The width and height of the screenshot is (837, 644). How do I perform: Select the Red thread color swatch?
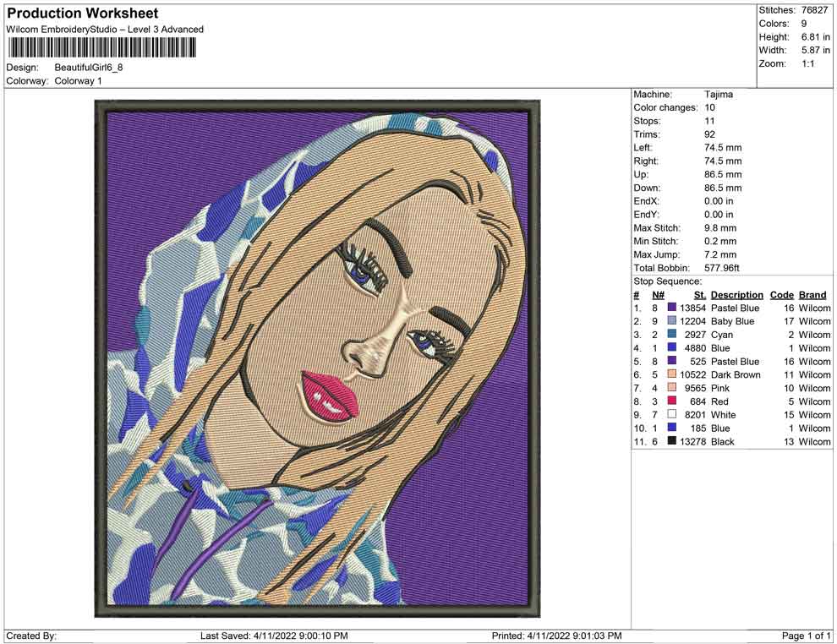[672, 401]
